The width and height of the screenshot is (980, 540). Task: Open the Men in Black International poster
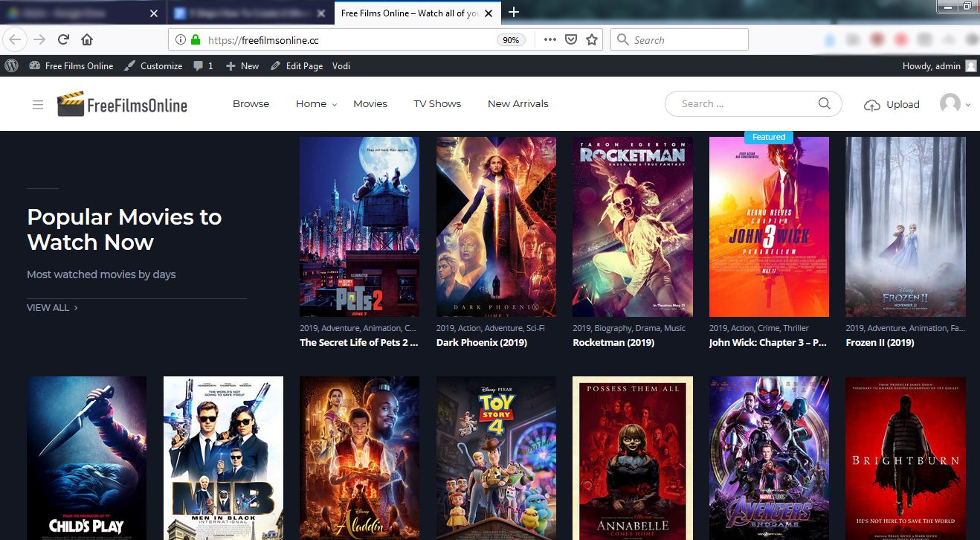tap(223, 458)
